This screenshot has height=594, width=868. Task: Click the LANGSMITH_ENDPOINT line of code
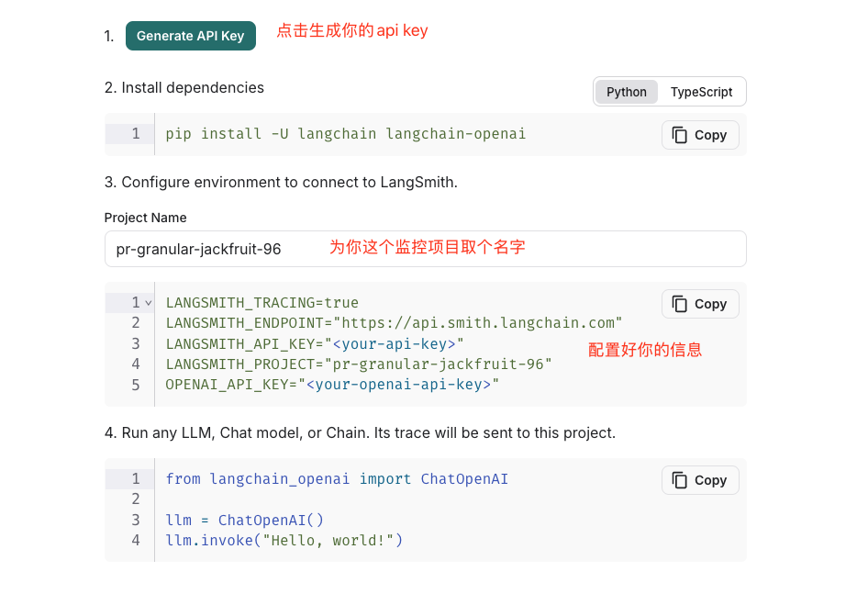tap(395, 323)
